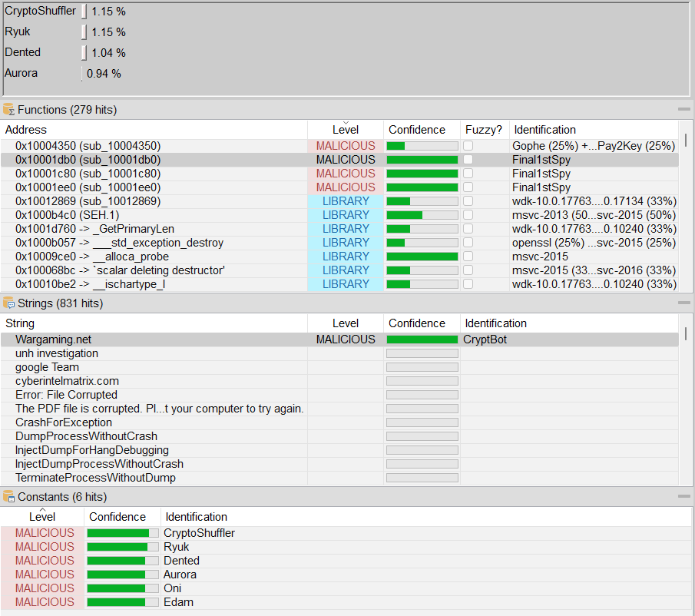Image resolution: width=695 pixels, height=616 pixels.
Task: Select the Wargaming.net string row
Action: coord(154,339)
